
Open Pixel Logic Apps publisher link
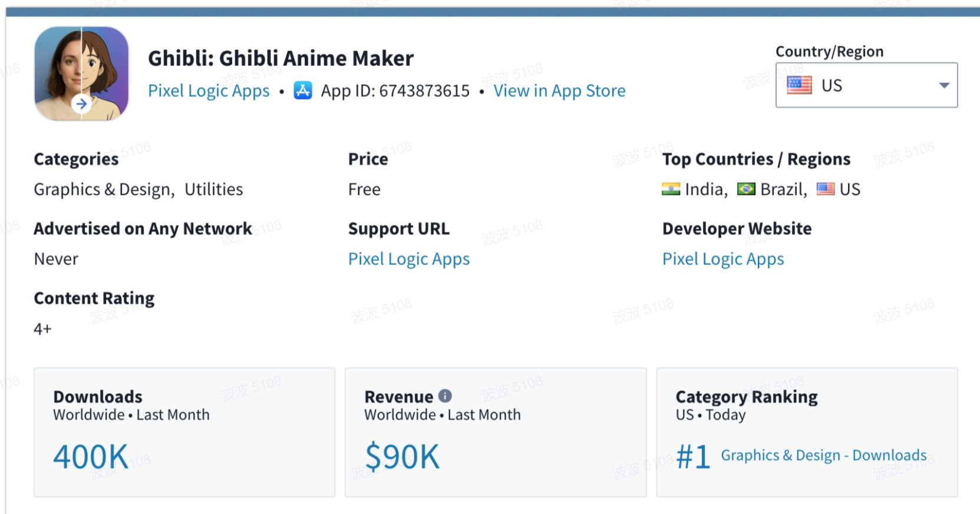tap(209, 91)
